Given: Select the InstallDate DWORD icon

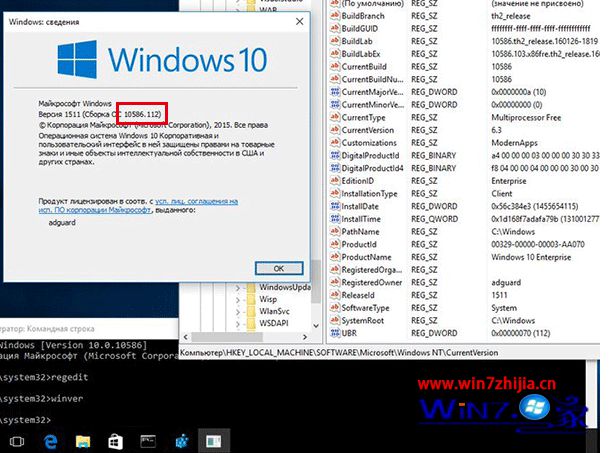Looking at the screenshot, I should pyautogui.click(x=335, y=206).
